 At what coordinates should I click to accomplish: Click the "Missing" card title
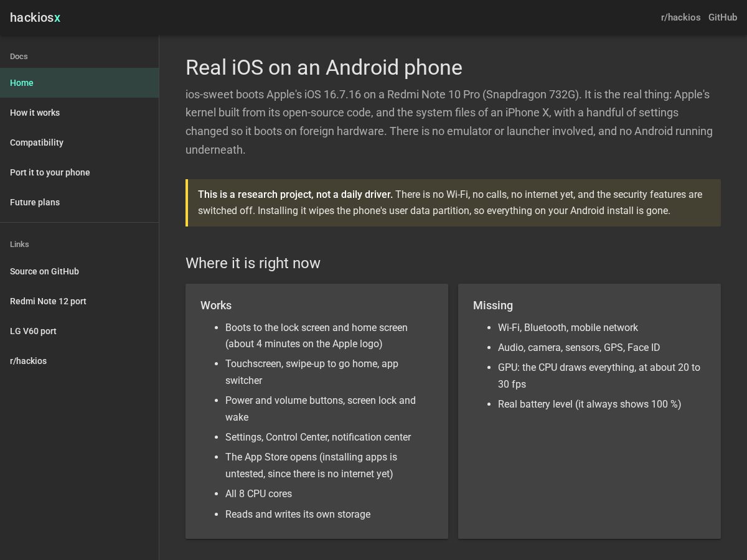tap(493, 306)
